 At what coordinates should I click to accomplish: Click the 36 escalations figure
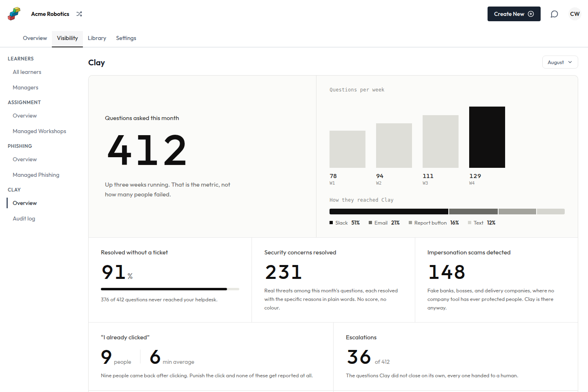359,357
